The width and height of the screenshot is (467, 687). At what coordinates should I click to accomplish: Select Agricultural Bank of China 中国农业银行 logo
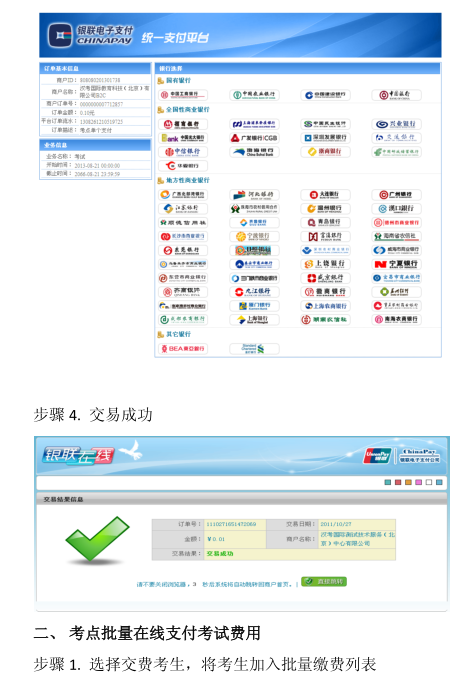(x=254, y=95)
